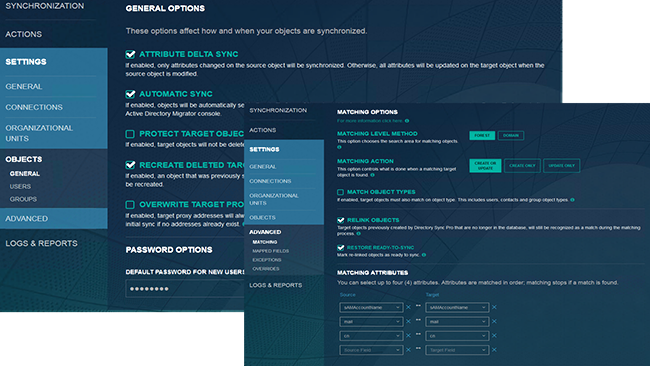650x366 pixels.
Task: Select Mapped Fields under Advanced
Action: coord(271,251)
